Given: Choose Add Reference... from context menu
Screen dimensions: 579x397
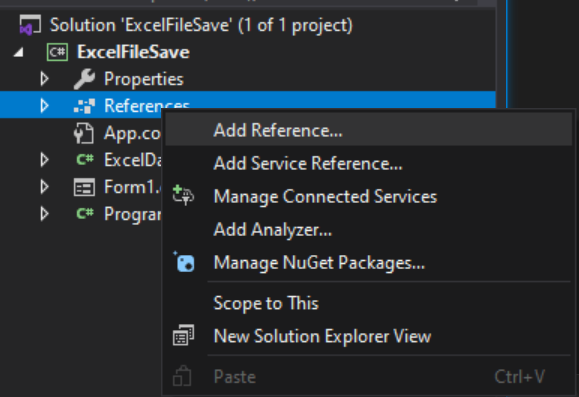Looking at the screenshot, I should pos(368,130).
